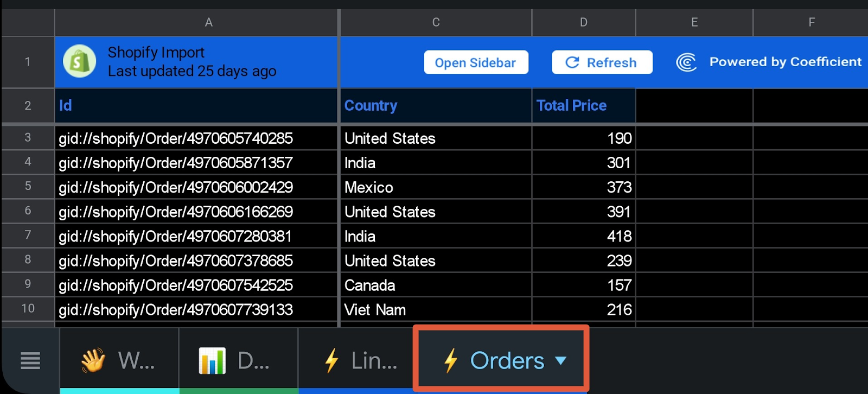Screen dimensions: 868x394
Task: Select total price cell 301
Action: [x=584, y=162]
